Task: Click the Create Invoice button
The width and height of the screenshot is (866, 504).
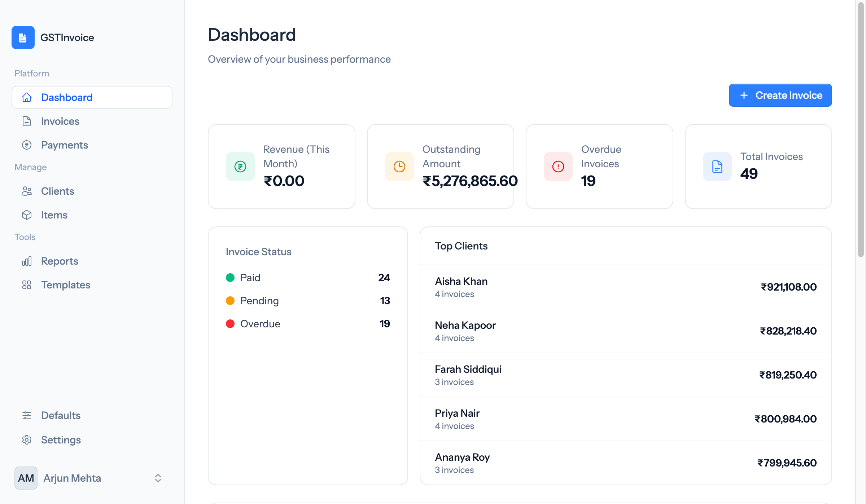Action: click(x=780, y=95)
